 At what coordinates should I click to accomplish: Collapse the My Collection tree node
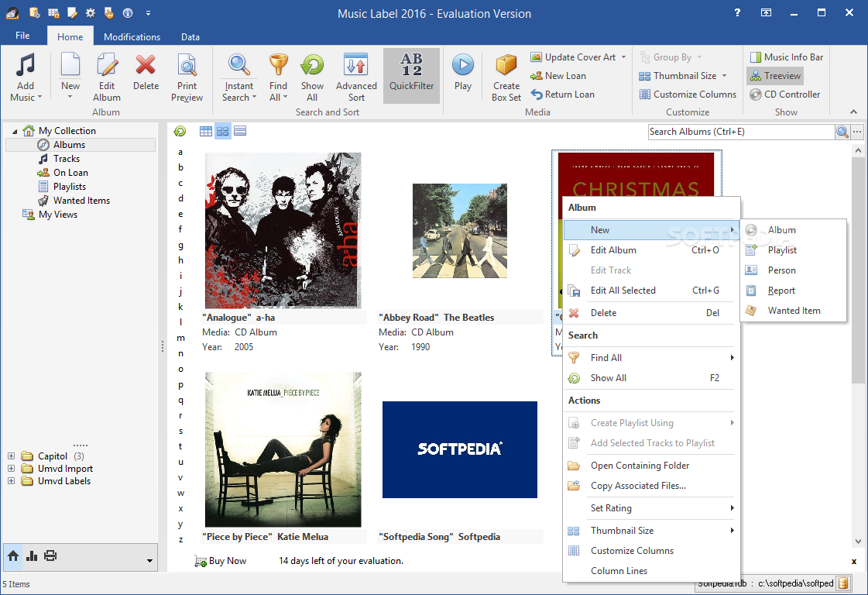coord(15,131)
